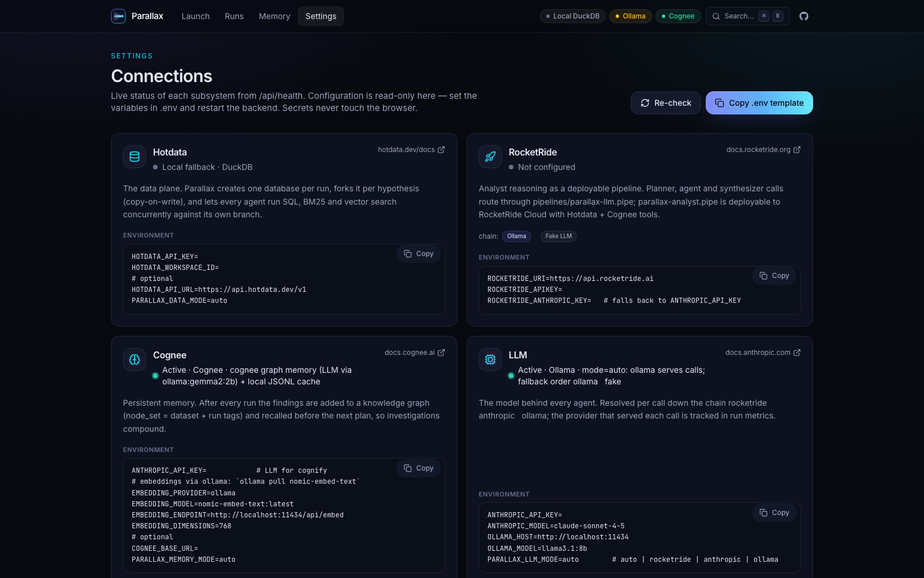Open docs.anthropic.com external link
This screenshot has width=924, height=578.
pyautogui.click(x=763, y=353)
